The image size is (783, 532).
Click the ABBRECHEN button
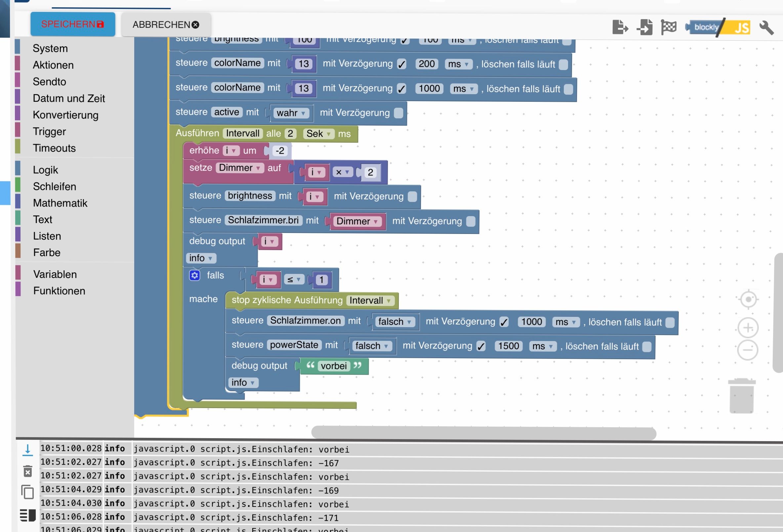point(166,24)
